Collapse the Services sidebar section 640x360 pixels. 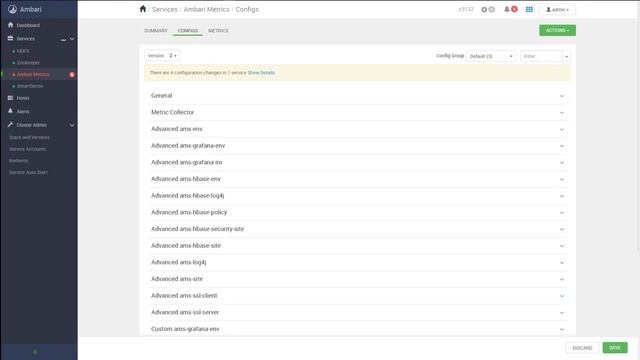click(x=72, y=39)
